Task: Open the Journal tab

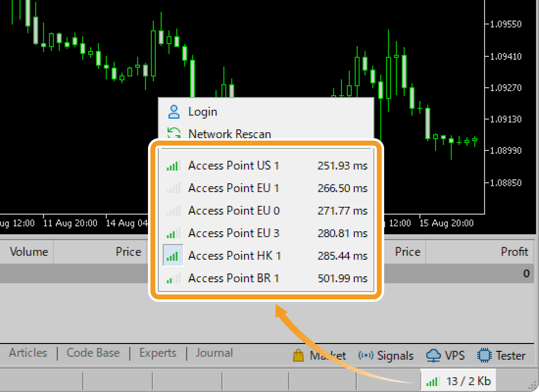Action: 214,353
